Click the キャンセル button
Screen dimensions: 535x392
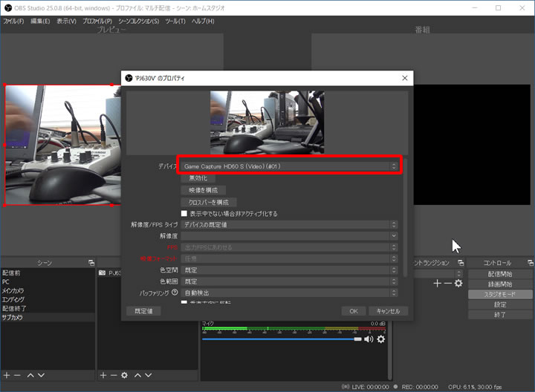(389, 311)
